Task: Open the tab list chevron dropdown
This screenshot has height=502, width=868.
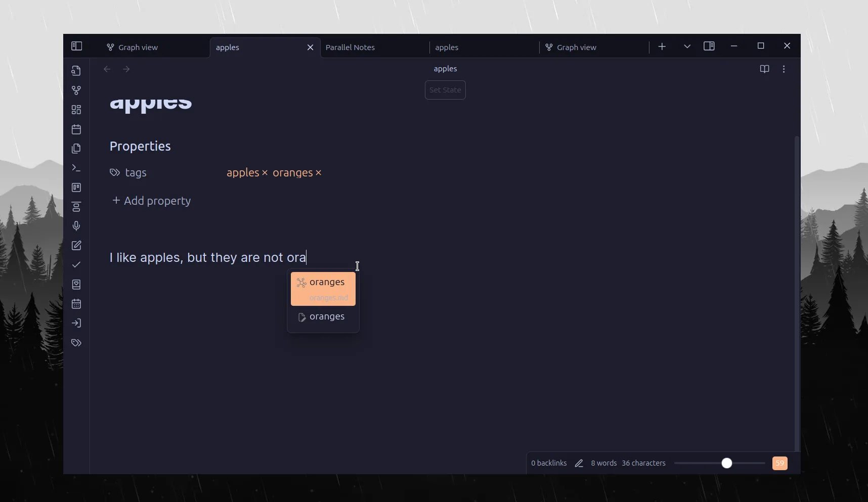Action: tap(687, 47)
